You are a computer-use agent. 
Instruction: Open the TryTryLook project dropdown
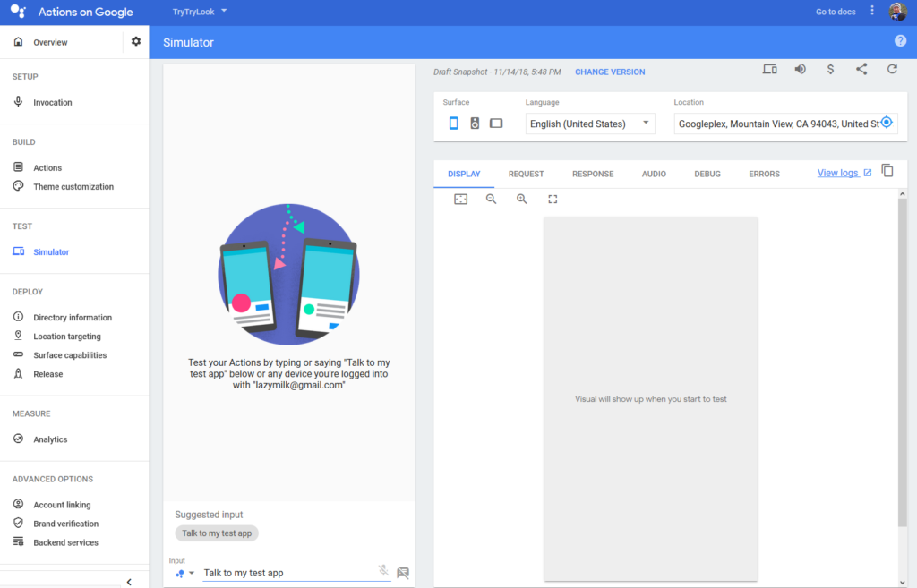(200, 12)
